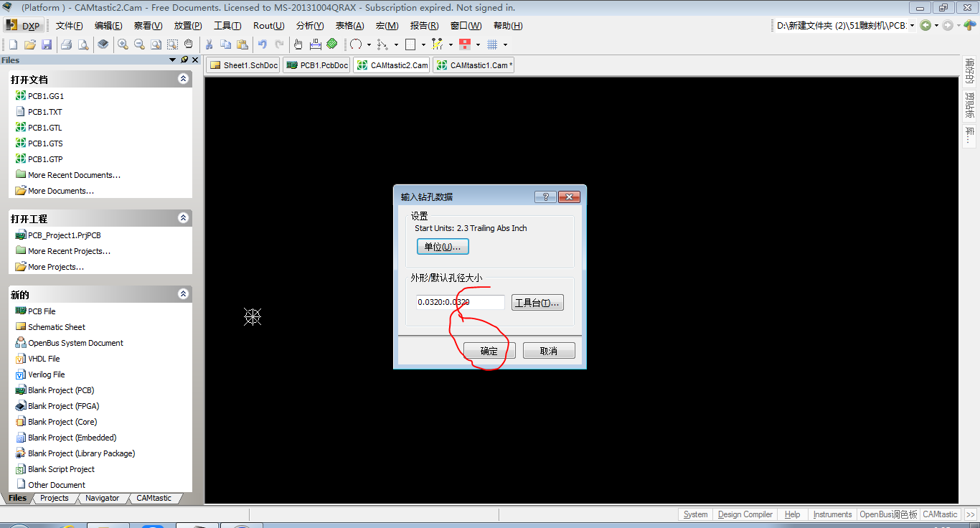Image resolution: width=980 pixels, height=528 pixels.
Task: Click the Design Compiler status bar button
Action: [x=745, y=514]
